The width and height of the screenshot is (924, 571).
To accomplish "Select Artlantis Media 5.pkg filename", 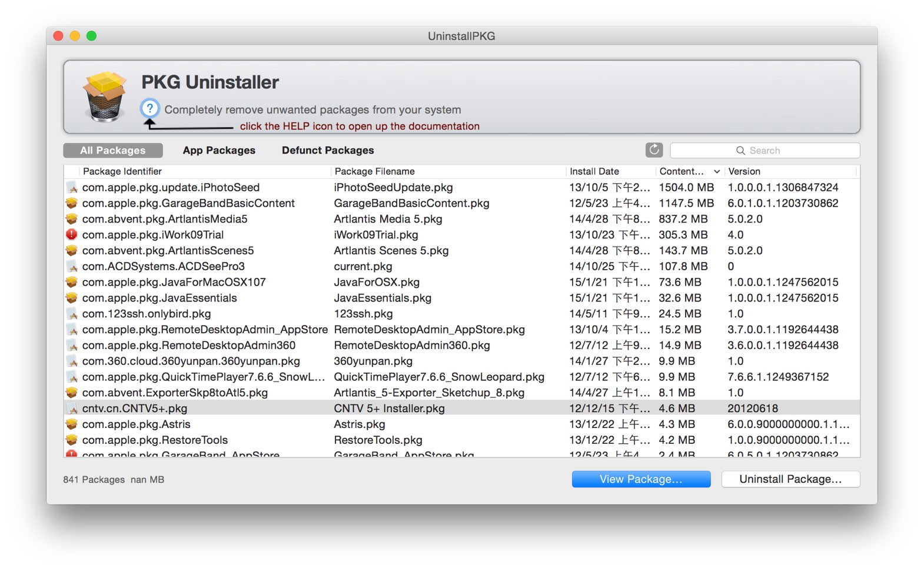I will (388, 219).
